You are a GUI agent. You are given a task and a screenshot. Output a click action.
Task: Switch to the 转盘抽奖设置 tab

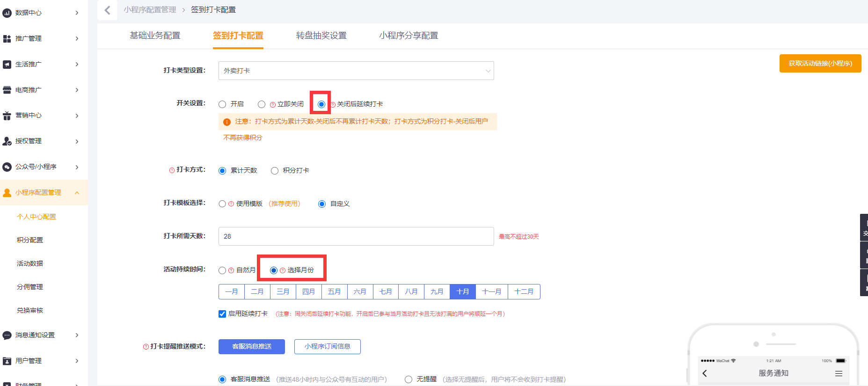[x=321, y=36]
